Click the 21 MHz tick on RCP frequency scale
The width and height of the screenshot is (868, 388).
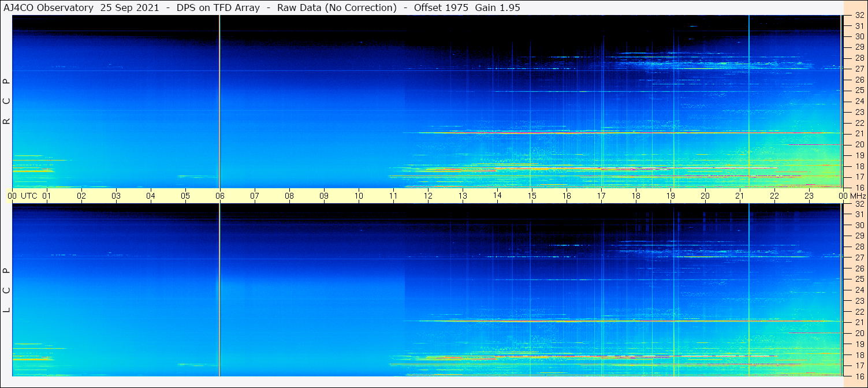pyautogui.click(x=859, y=133)
